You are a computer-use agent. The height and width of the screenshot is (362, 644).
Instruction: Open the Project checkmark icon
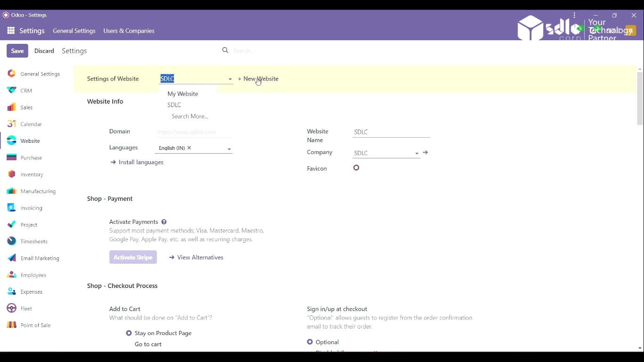[11, 225]
